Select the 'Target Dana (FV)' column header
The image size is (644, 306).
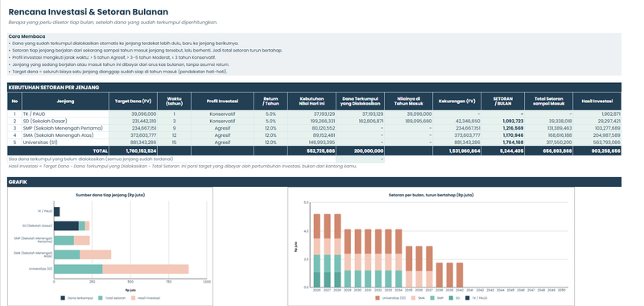(x=133, y=101)
